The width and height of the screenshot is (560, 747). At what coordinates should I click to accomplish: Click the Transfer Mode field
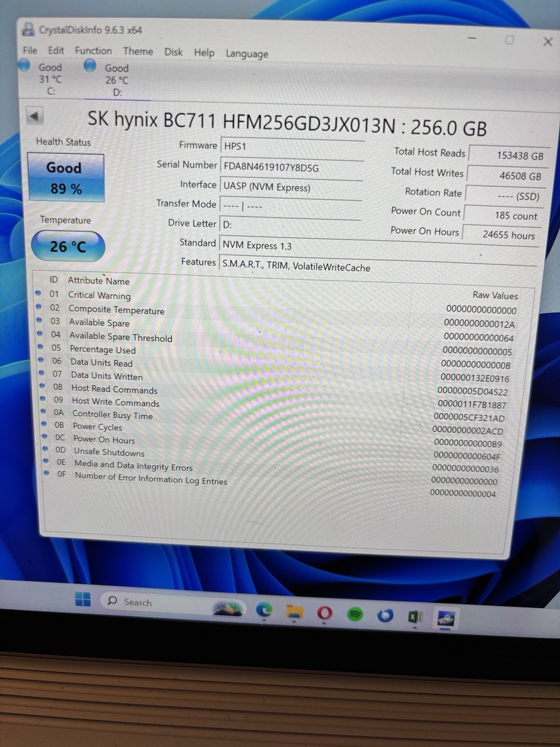[291, 206]
